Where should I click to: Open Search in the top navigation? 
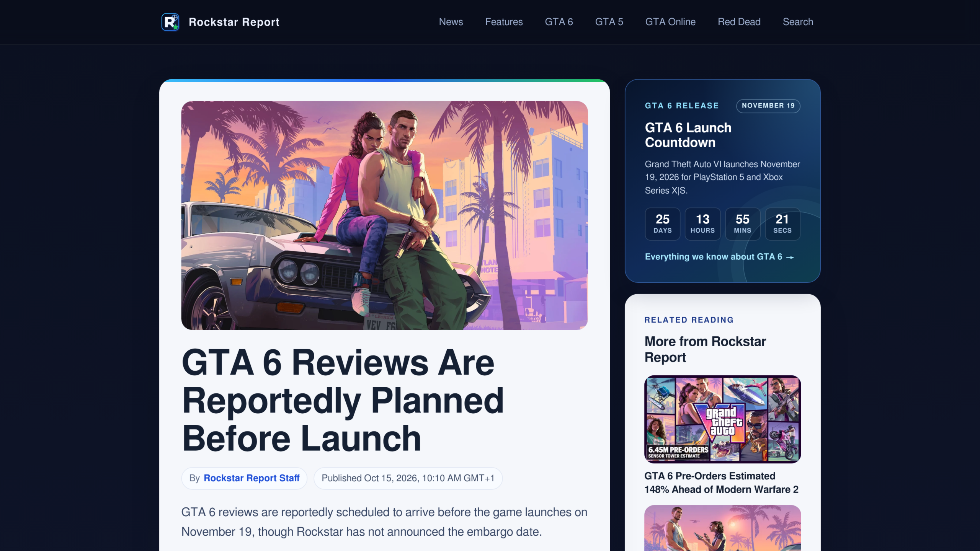(798, 22)
